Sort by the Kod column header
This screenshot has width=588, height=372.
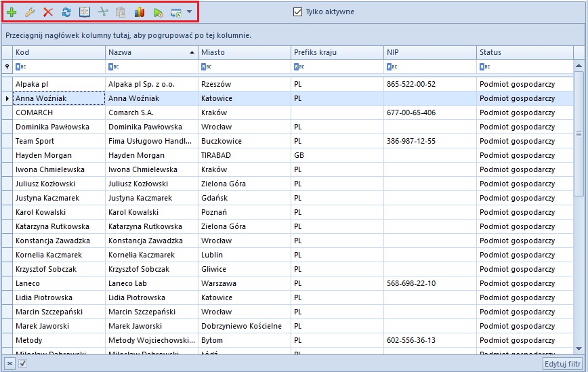59,52
